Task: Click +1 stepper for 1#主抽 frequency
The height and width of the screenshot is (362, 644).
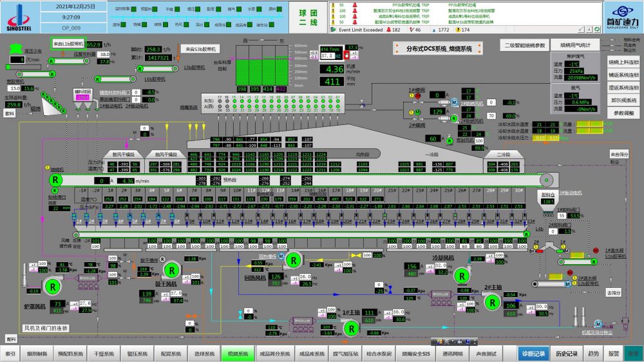Action: [387, 312]
